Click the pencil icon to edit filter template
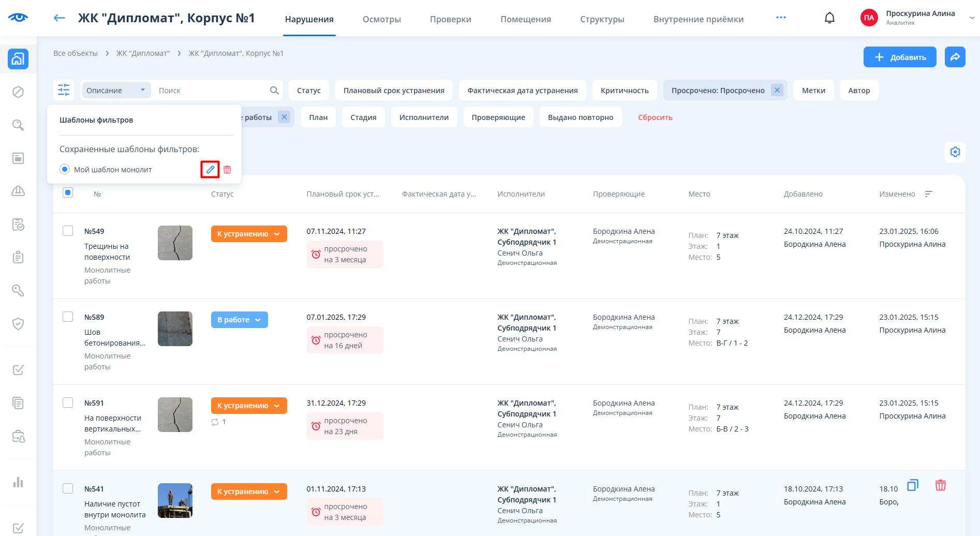The image size is (980, 536). pyautogui.click(x=210, y=170)
